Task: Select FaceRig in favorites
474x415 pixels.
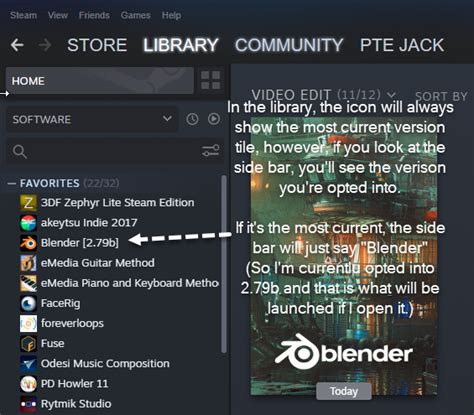Action: point(60,303)
